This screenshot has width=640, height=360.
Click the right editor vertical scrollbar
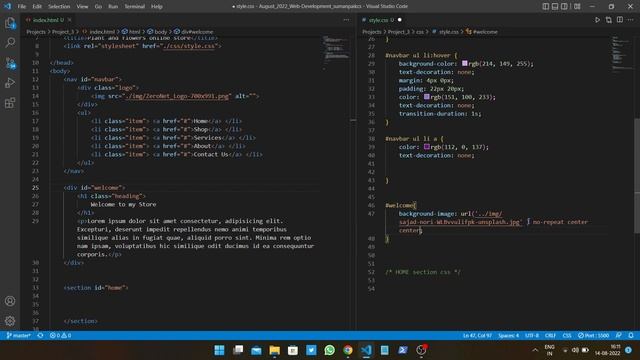(x=636, y=176)
